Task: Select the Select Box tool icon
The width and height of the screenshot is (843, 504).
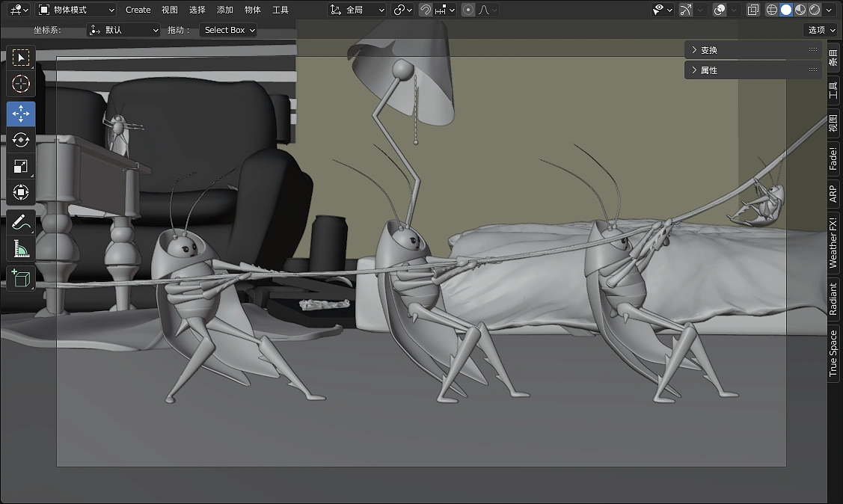Action: point(21,58)
